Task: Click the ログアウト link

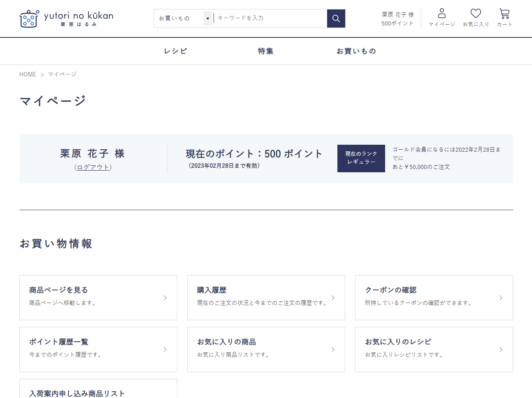Action: (93, 167)
